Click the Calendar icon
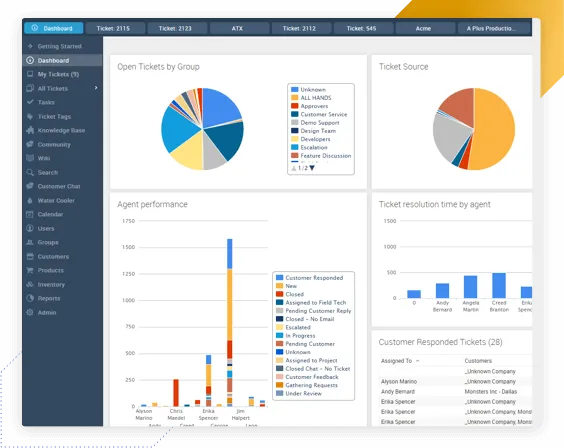Screen dimensions: 564x448 pyautogui.click(x=30, y=214)
